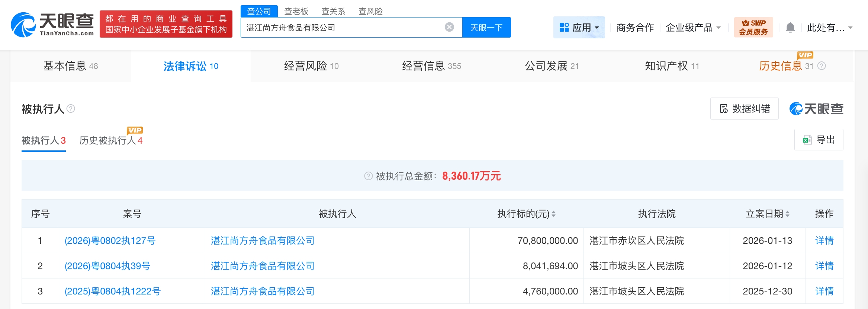This screenshot has height=309, width=868.
Task: Expand 企业级产品 dropdown
Action: click(693, 28)
